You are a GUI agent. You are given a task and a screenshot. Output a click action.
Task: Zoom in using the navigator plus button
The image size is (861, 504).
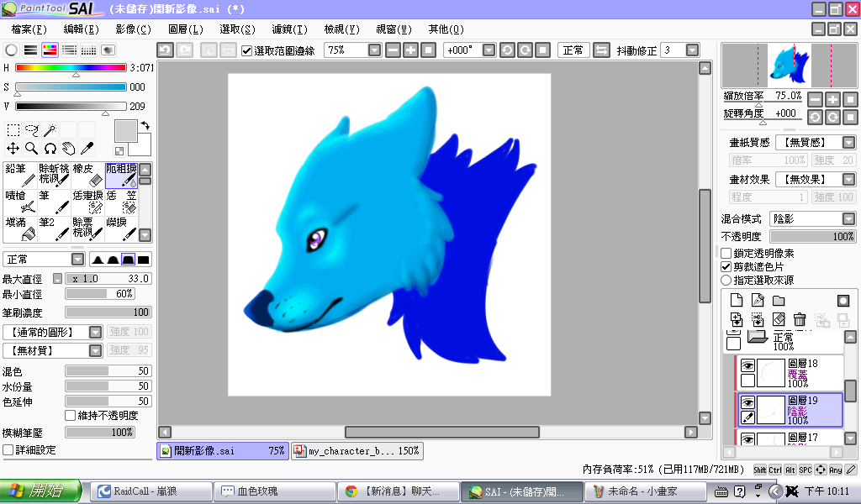[833, 99]
